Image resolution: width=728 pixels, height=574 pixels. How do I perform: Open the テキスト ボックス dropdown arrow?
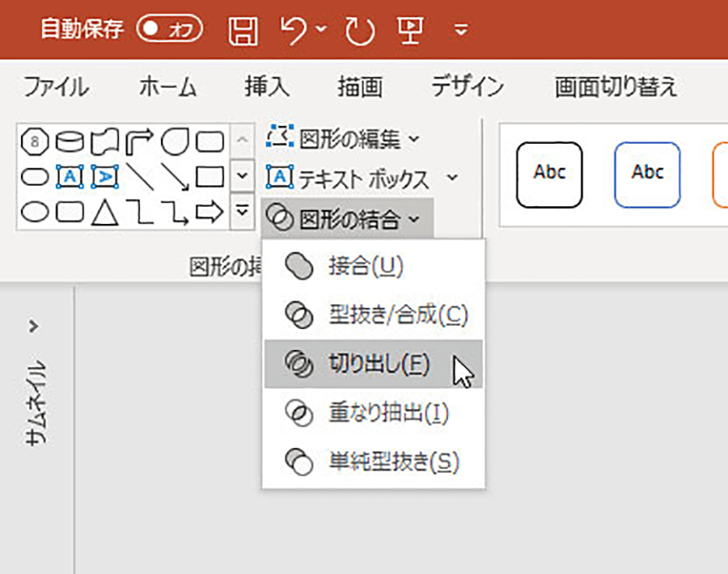tap(451, 177)
